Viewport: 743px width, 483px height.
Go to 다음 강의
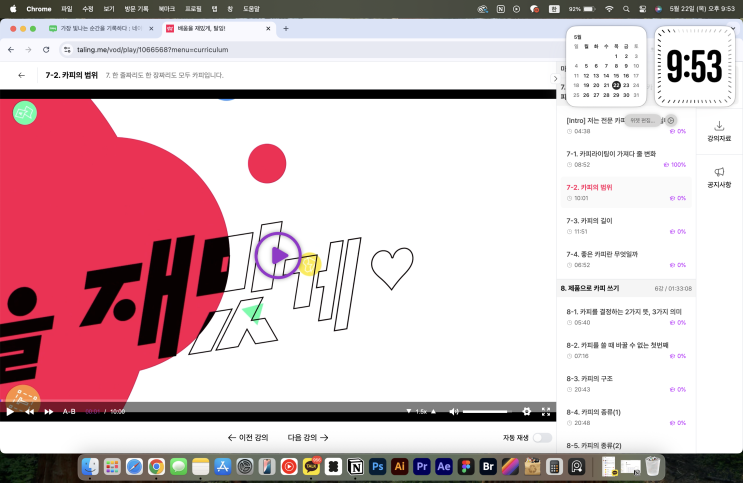pyautogui.click(x=308, y=438)
